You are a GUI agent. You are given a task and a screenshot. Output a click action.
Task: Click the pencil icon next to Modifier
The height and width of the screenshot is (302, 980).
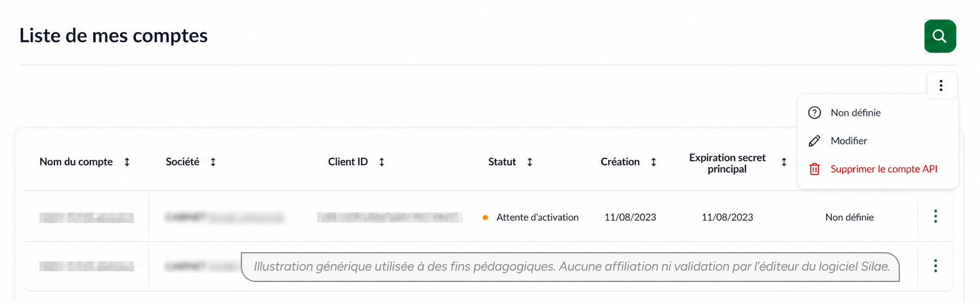pyautogui.click(x=815, y=141)
